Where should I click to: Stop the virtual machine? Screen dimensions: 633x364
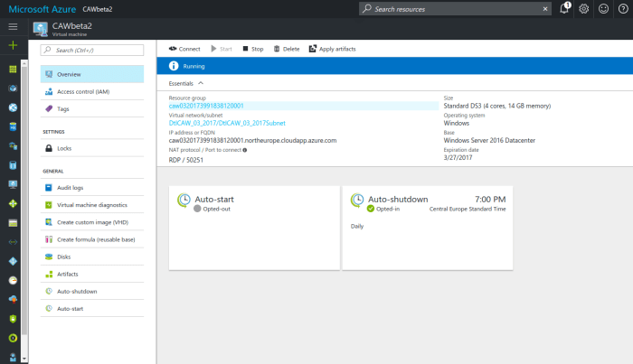[253, 49]
